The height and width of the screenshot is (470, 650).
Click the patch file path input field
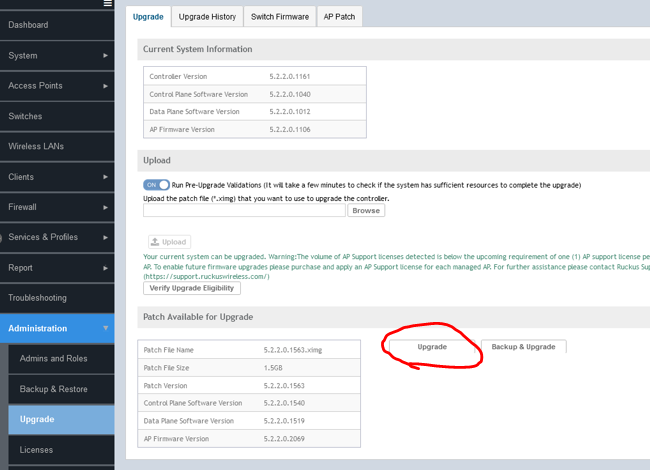pos(245,211)
